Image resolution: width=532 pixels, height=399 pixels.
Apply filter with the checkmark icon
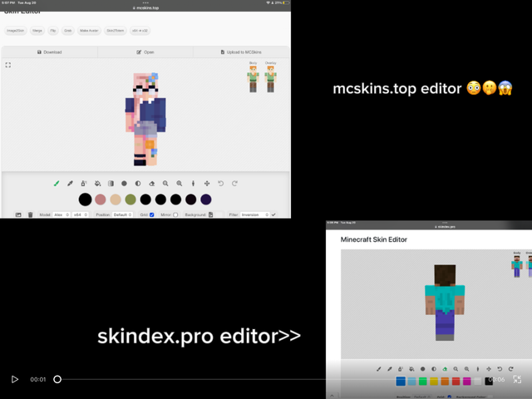click(273, 214)
